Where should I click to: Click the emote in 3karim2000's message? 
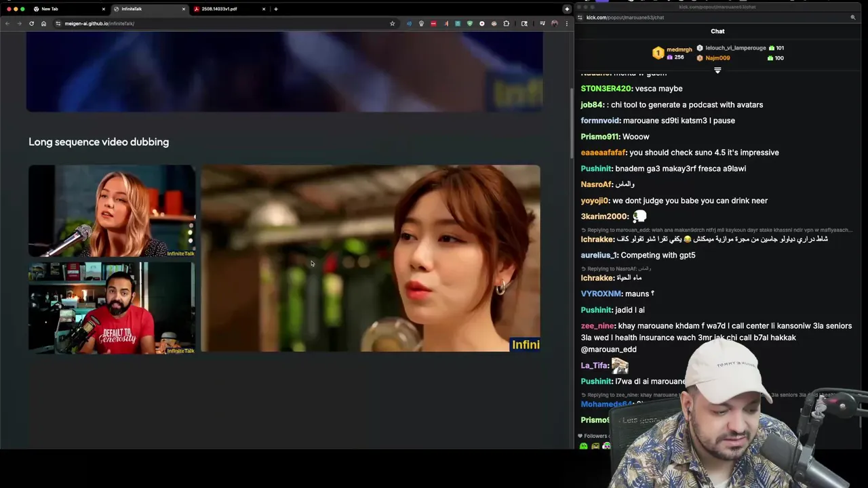pyautogui.click(x=639, y=216)
